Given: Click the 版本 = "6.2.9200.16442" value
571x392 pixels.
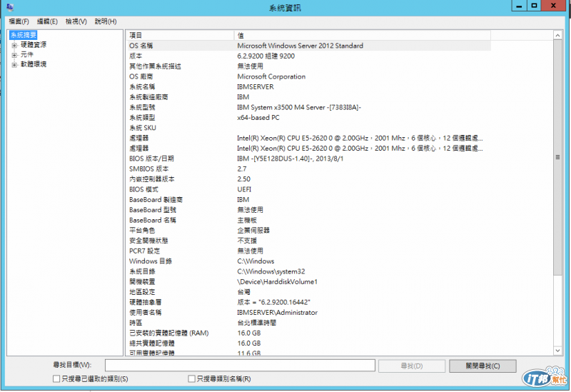Looking at the screenshot, I should point(273,302).
